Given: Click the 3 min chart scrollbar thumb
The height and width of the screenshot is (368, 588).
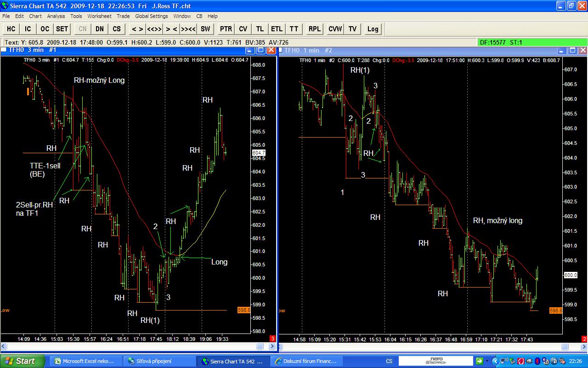Looking at the screenshot, I should point(260,346).
